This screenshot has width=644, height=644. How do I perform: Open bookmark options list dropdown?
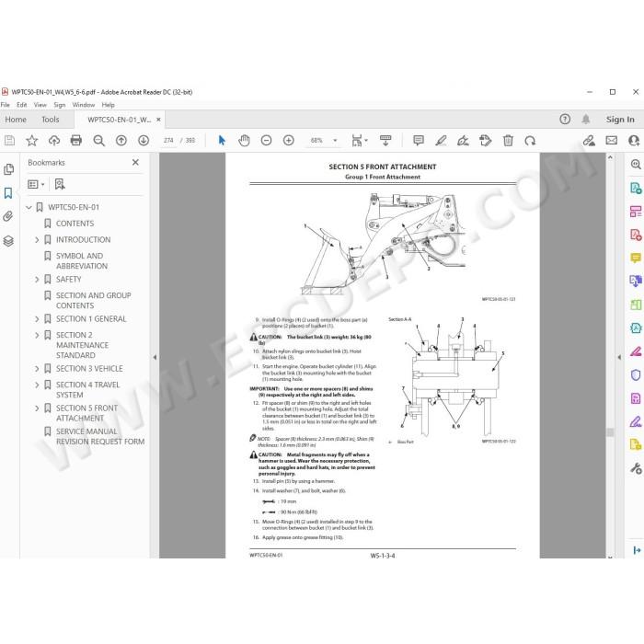(x=36, y=184)
